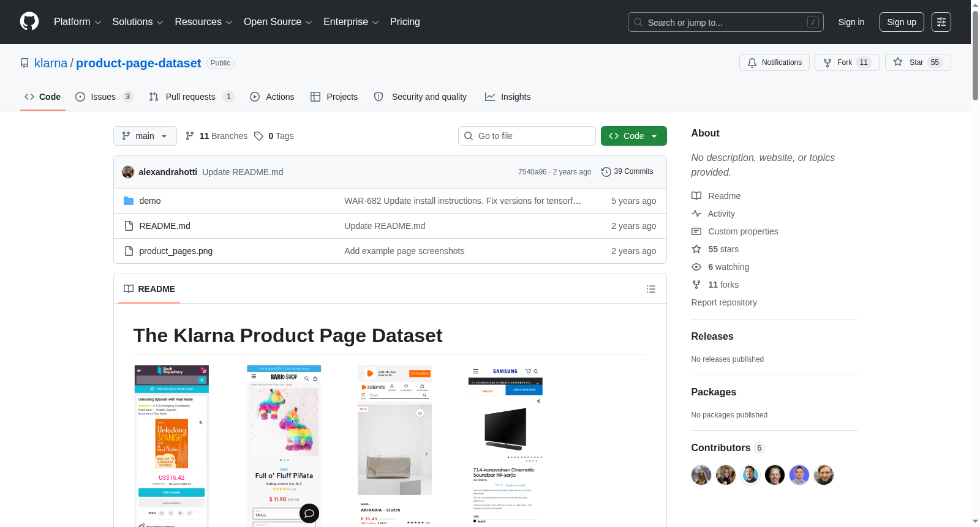Click the book icon beside Readme
The width and height of the screenshot is (980, 527).
point(696,196)
